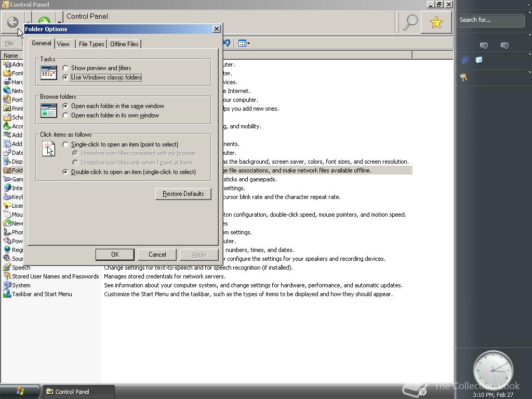Click the Search for... input field
The height and width of the screenshot is (399, 532).
coord(490,20)
